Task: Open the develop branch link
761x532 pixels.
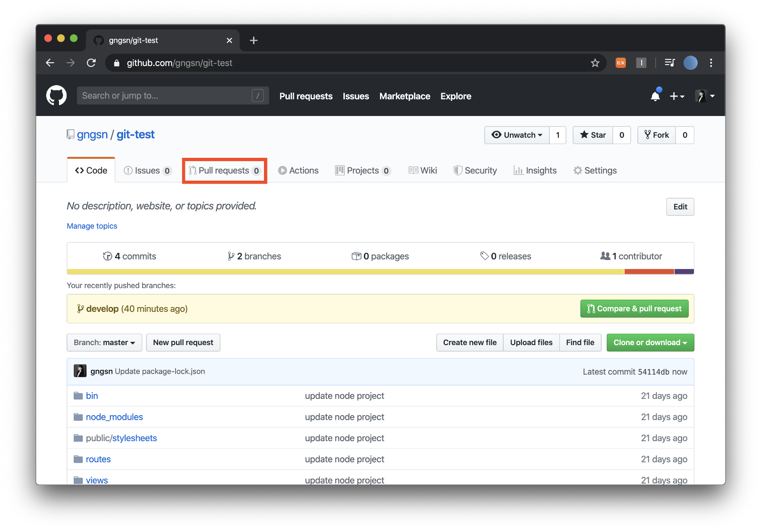Action: point(102,309)
